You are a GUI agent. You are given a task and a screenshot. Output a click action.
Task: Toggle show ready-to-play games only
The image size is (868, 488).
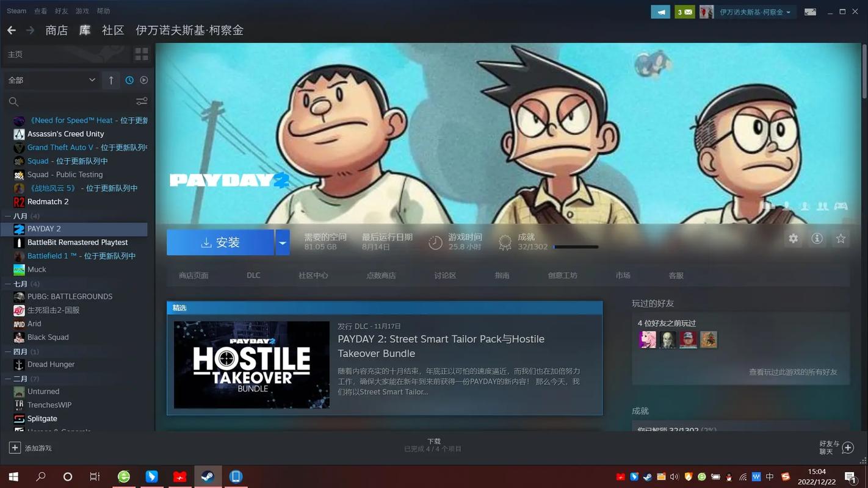pyautogui.click(x=144, y=80)
